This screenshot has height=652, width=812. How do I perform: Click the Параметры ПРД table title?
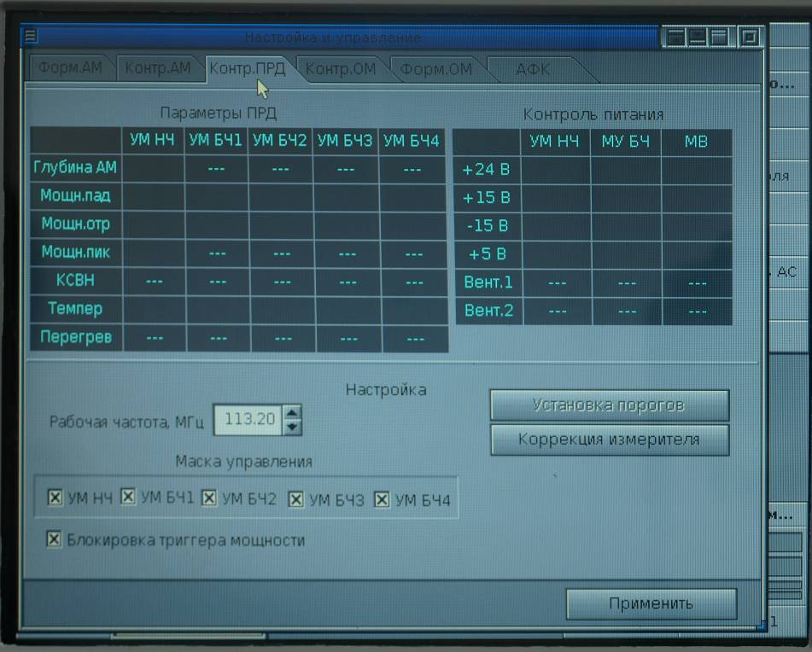[219, 113]
